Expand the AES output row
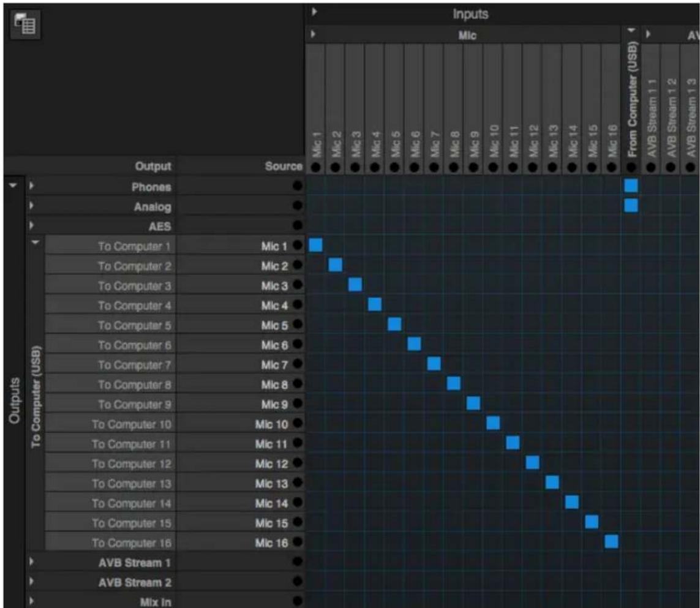 [x=31, y=225]
